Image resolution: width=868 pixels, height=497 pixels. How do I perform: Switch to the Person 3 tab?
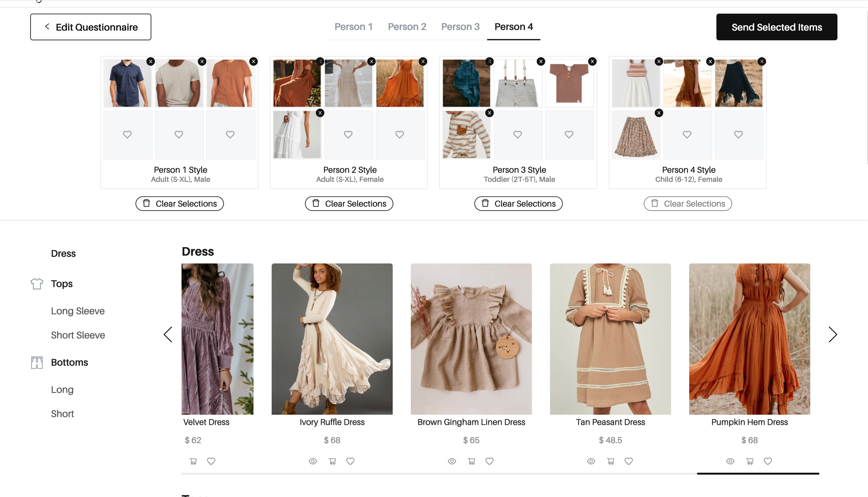tap(460, 27)
